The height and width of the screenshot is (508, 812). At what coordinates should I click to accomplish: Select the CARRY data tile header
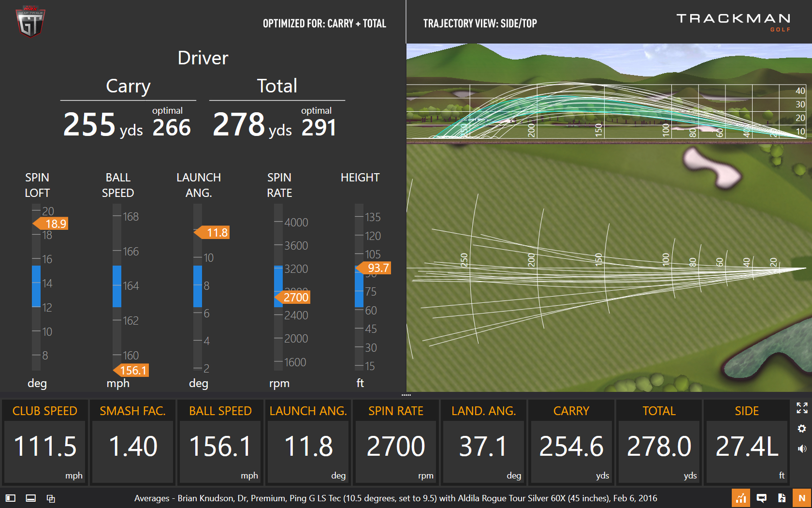[x=571, y=411]
